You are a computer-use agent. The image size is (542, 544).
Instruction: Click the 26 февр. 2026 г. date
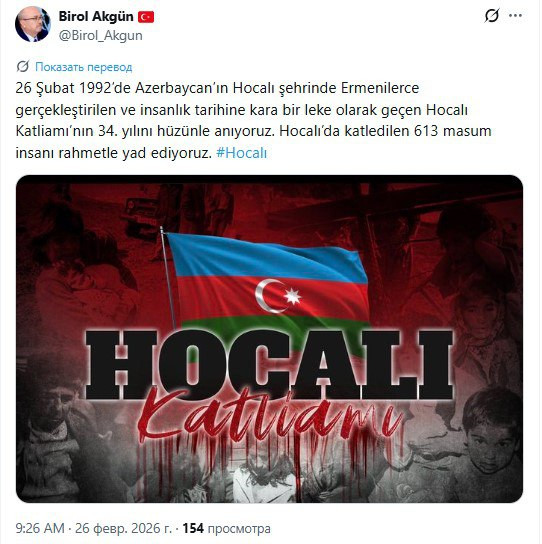123,528
